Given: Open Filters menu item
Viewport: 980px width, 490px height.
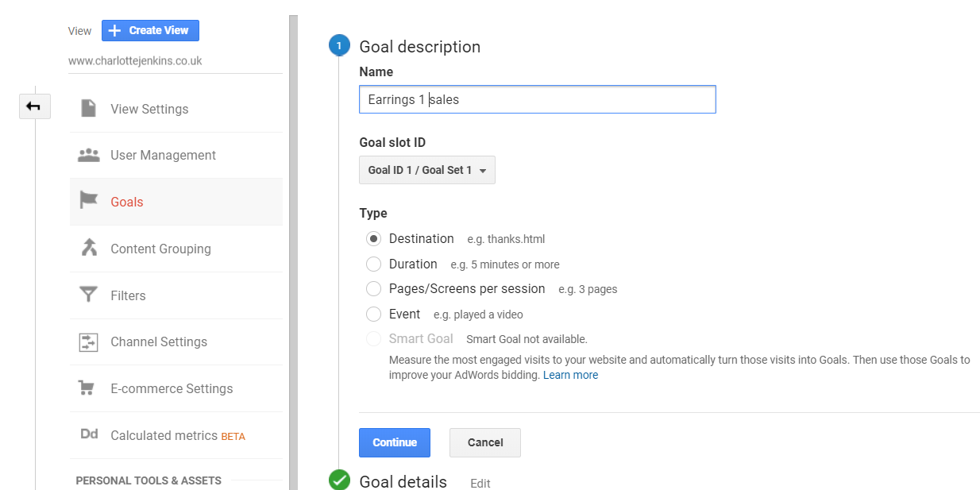Looking at the screenshot, I should [x=176, y=295].
